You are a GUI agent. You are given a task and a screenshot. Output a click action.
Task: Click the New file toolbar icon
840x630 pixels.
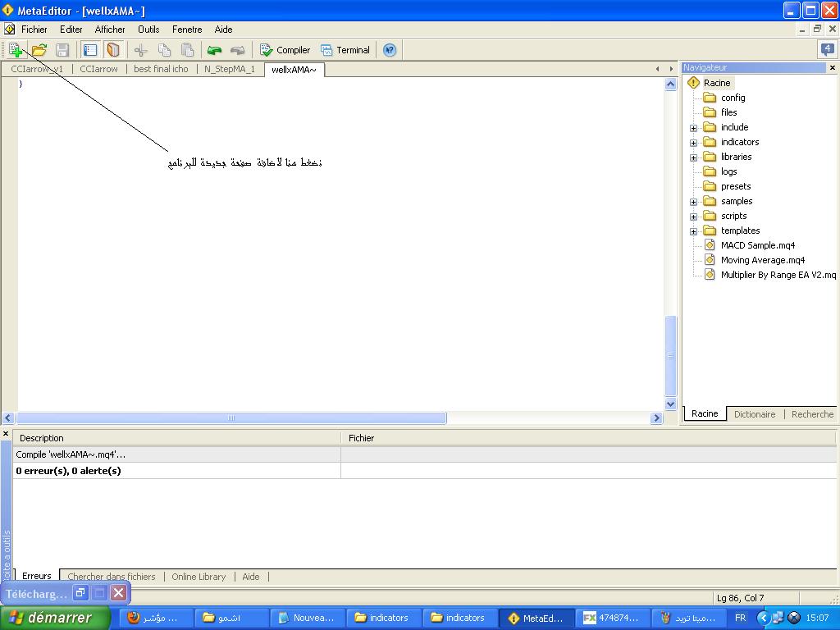pyautogui.click(x=15, y=50)
